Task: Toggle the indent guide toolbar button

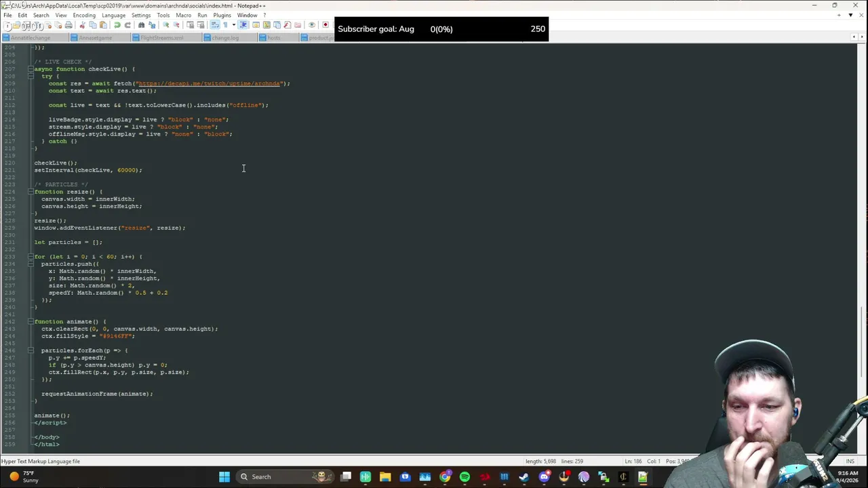Action: point(243,26)
